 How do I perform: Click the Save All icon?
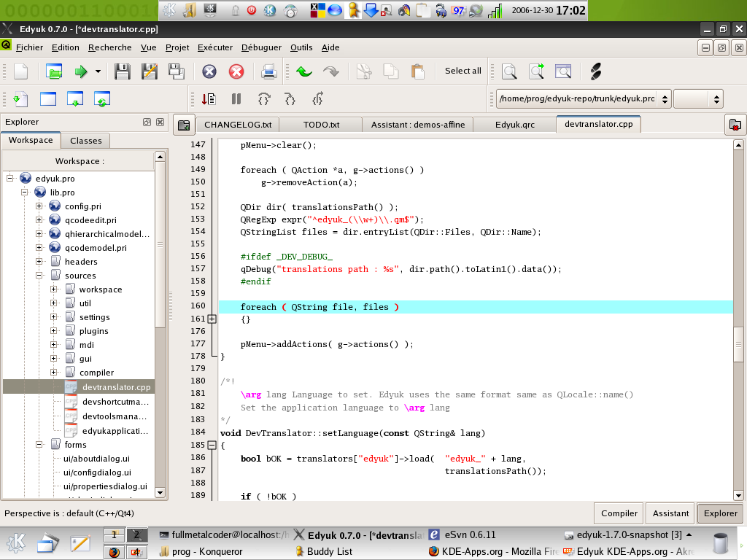[x=177, y=71]
